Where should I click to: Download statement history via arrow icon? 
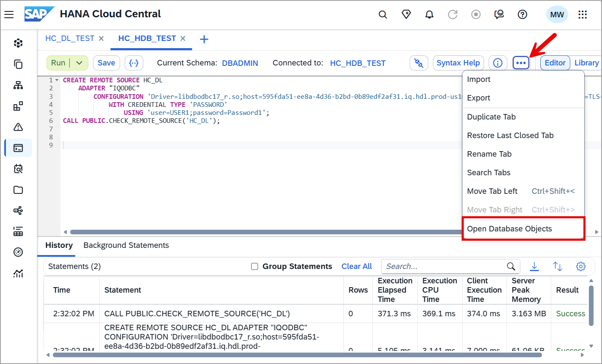click(x=534, y=266)
